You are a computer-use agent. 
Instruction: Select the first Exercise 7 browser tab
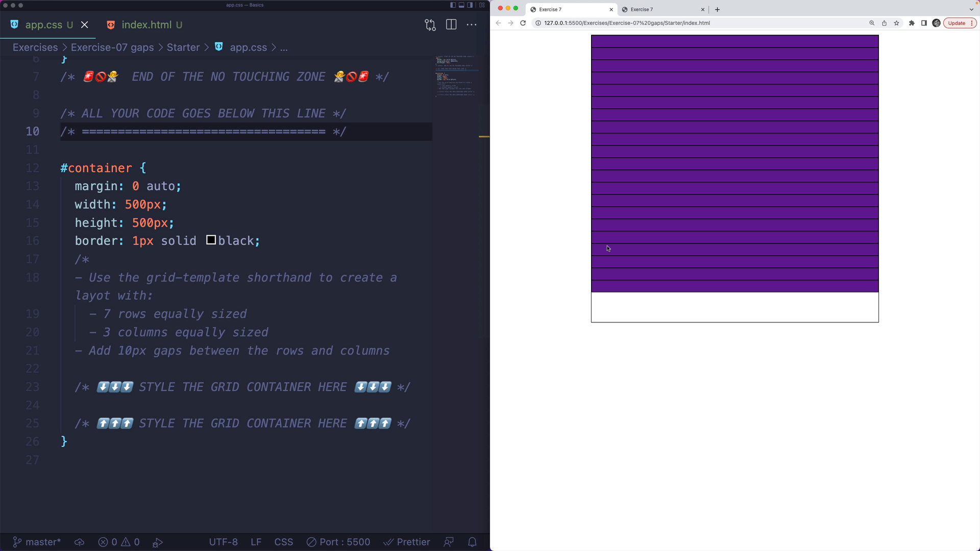point(571,9)
